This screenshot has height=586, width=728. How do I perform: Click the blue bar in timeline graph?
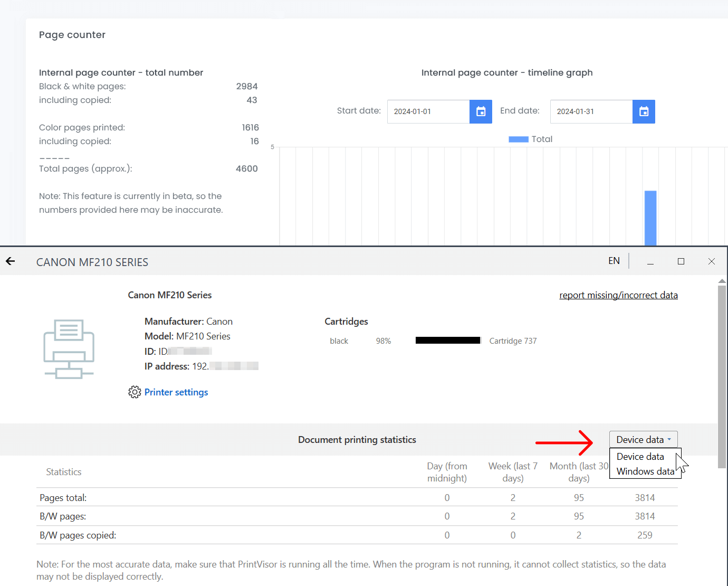pos(650,218)
